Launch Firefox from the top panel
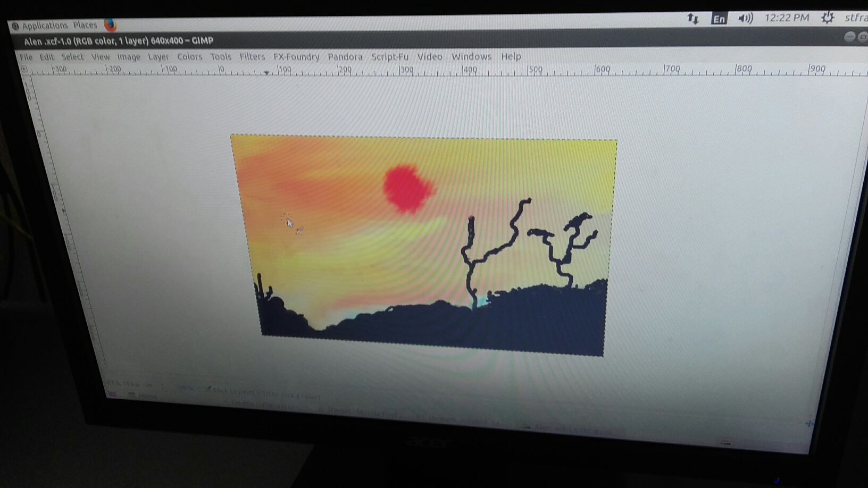This screenshot has width=868, height=488. tap(110, 24)
